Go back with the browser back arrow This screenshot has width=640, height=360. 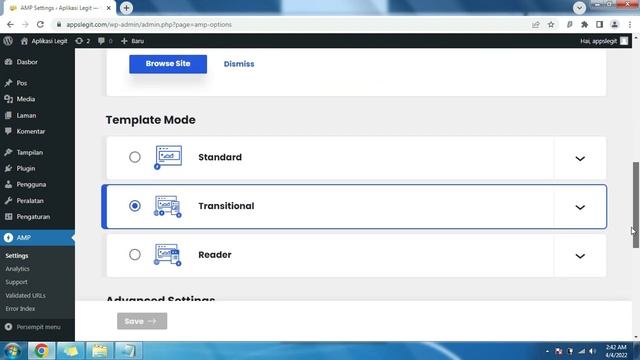point(10,24)
